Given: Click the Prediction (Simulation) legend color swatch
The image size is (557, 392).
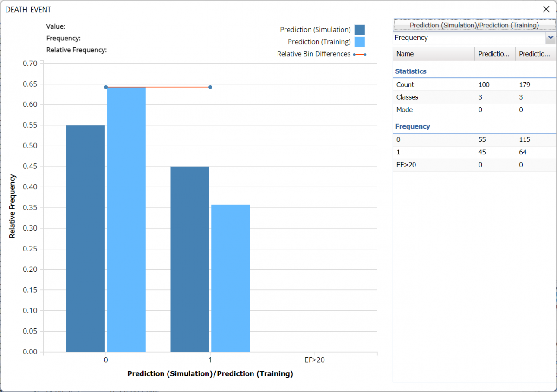Looking at the screenshot, I should (x=359, y=30).
